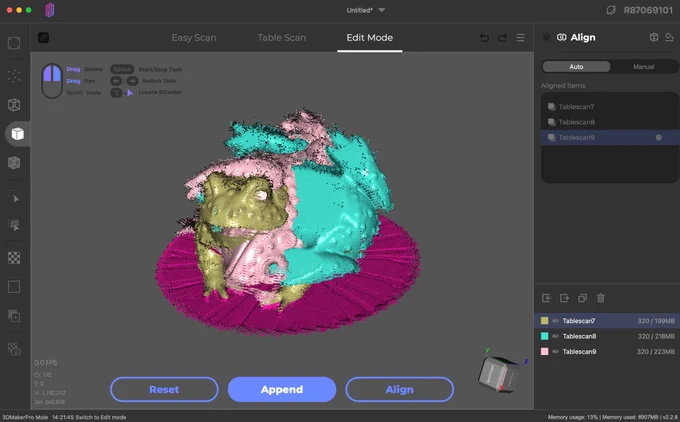Click the R87069101 device ID text
The image size is (680, 422).
pyautogui.click(x=648, y=10)
